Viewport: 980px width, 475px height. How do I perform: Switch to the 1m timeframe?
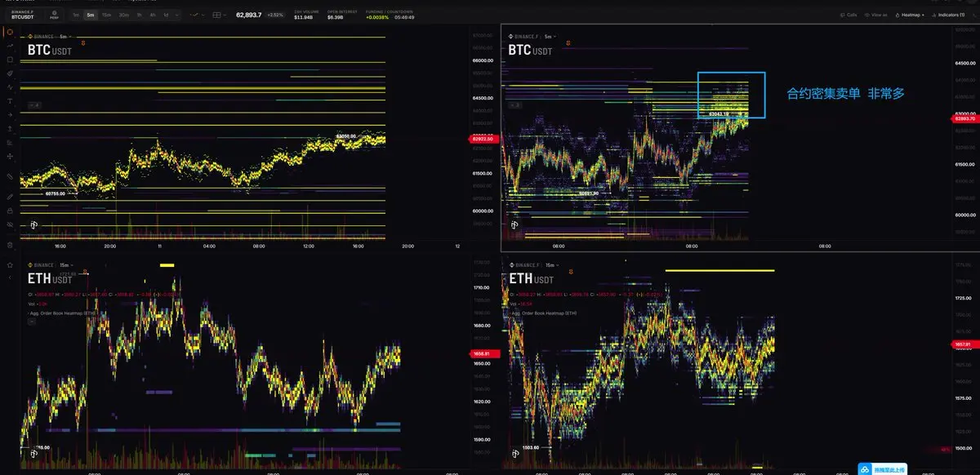pos(76,15)
